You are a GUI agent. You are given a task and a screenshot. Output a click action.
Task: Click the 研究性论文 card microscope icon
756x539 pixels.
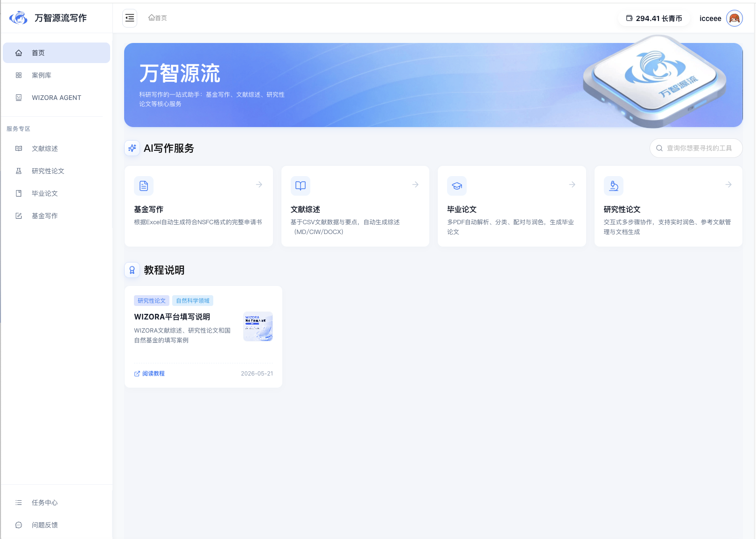pyautogui.click(x=614, y=185)
